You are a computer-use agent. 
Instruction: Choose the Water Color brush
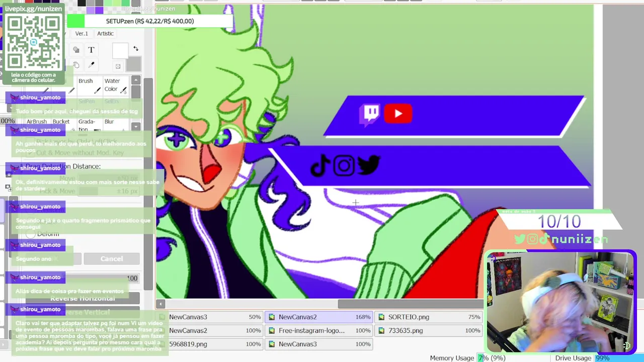115,85
